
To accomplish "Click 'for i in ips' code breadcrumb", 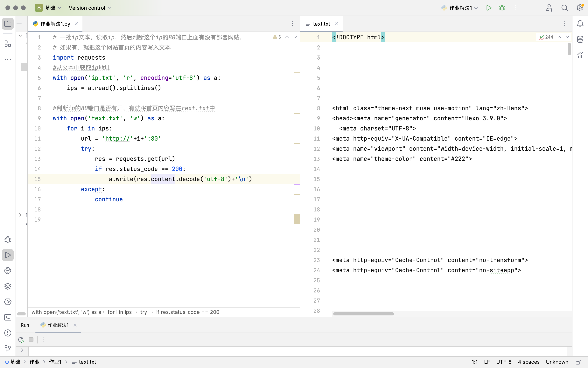I will click(120, 312).
